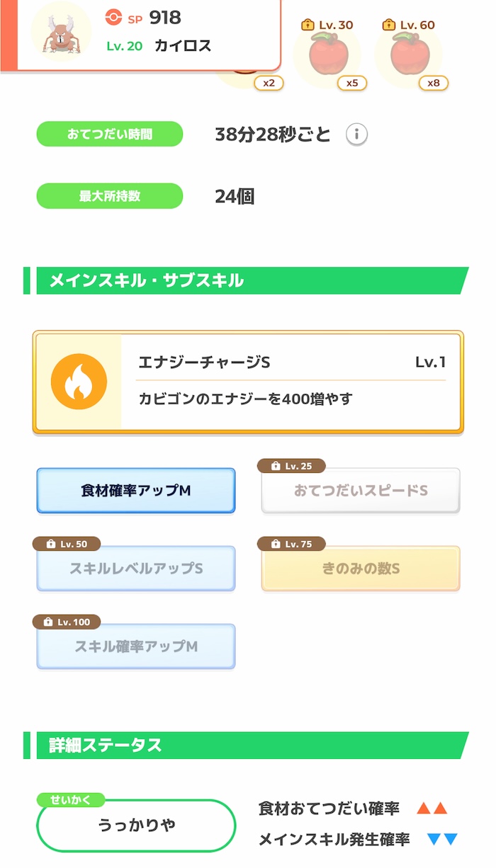This screenshot has height=868, width=496.
Task: Click the lock icon on おてつだいスピードS
Action: coord(275,466)
